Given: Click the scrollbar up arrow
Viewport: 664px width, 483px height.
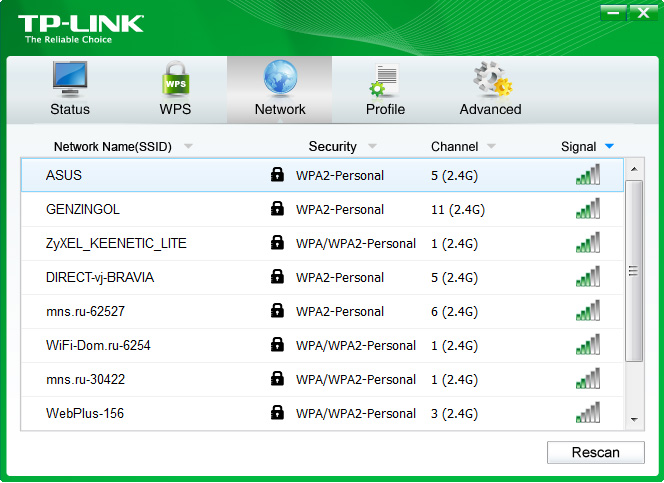Looking at the screenshot, I should click(634, 169).
